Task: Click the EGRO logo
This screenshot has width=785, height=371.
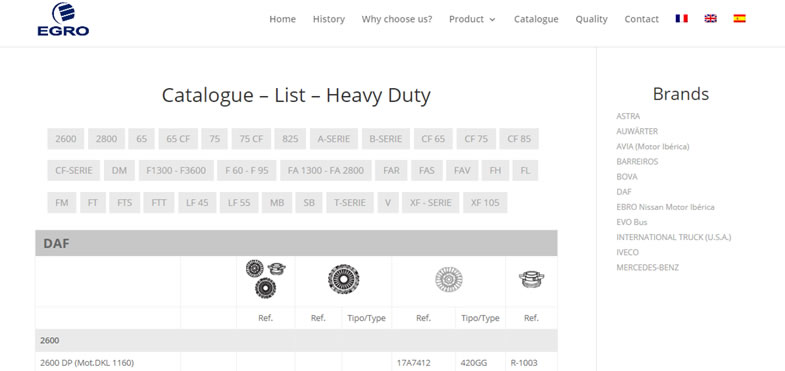Action: pos(63,19)
